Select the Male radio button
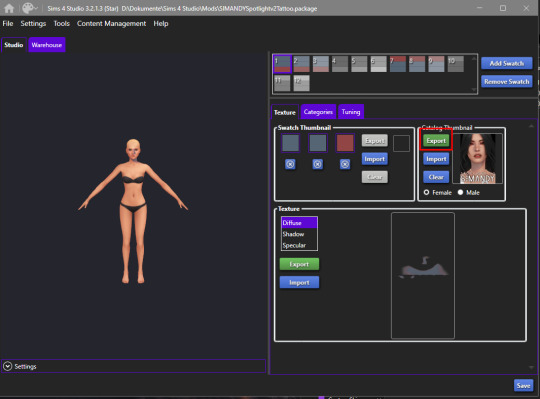540x399 pixels. click(460, 192)
